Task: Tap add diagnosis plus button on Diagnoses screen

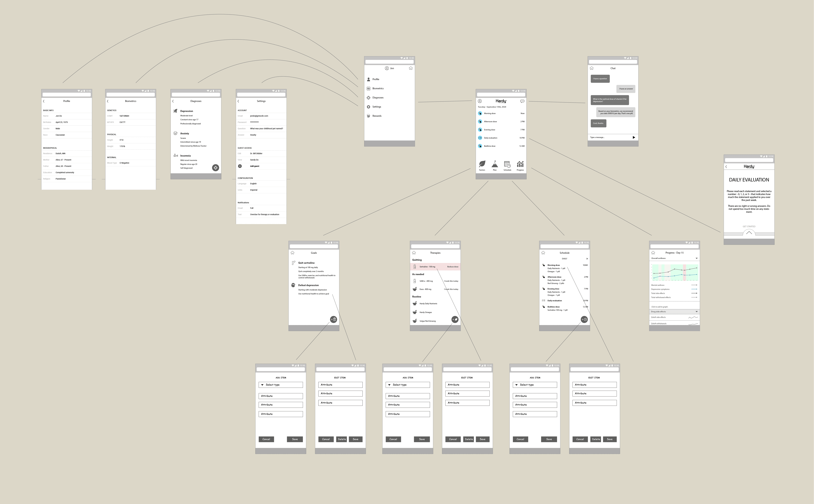Action: [216, 168]
